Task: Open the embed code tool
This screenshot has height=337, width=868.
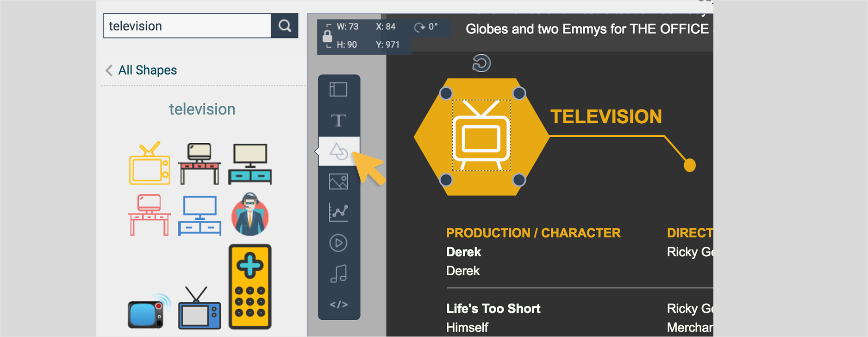Action: pyautogui.click(x=338, y=305)
